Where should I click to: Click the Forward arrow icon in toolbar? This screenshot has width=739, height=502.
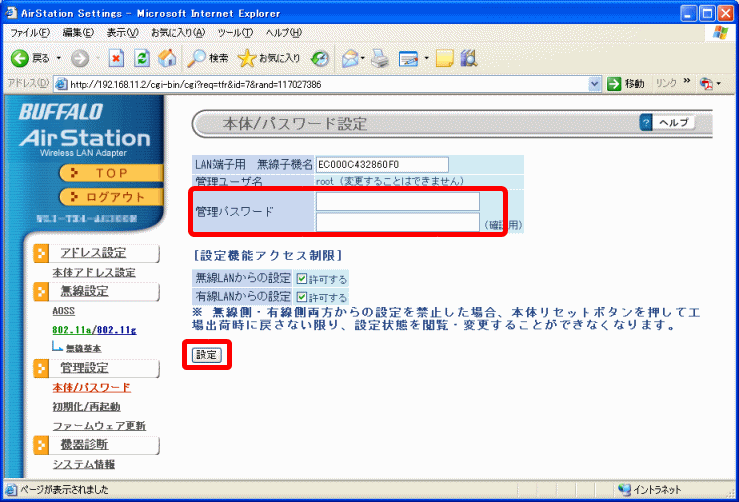[80, 58]
